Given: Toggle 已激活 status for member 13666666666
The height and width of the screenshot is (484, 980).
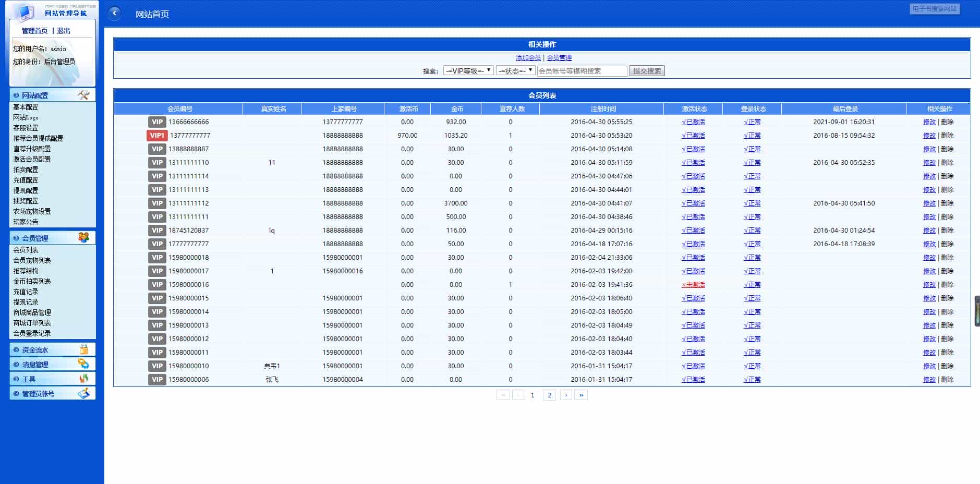Looking at the screenshot, I should tap(693, 122).
